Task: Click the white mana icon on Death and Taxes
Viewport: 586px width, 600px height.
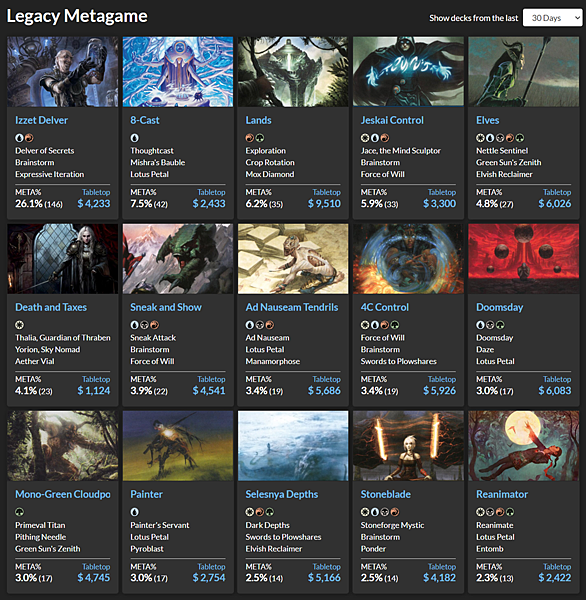Action: (x=20, y=325)
